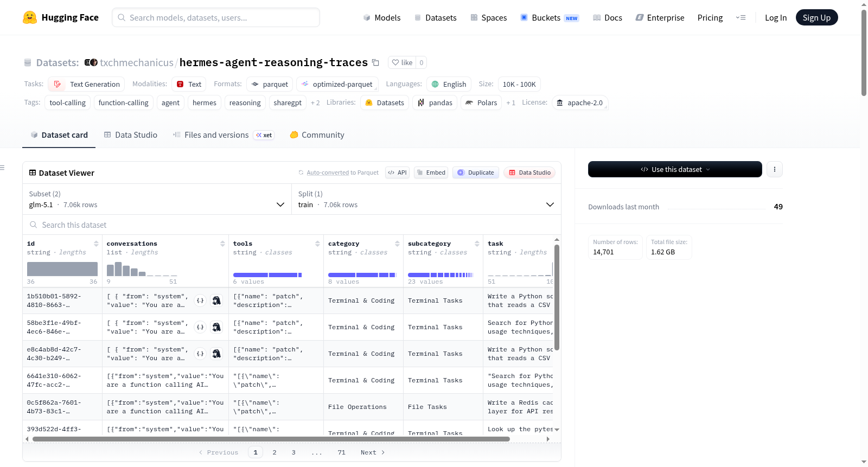Image resolution: width=868 pixels, height=467 pixels.
Task: Sort the subcategory column
Action: tap(477, 244)
